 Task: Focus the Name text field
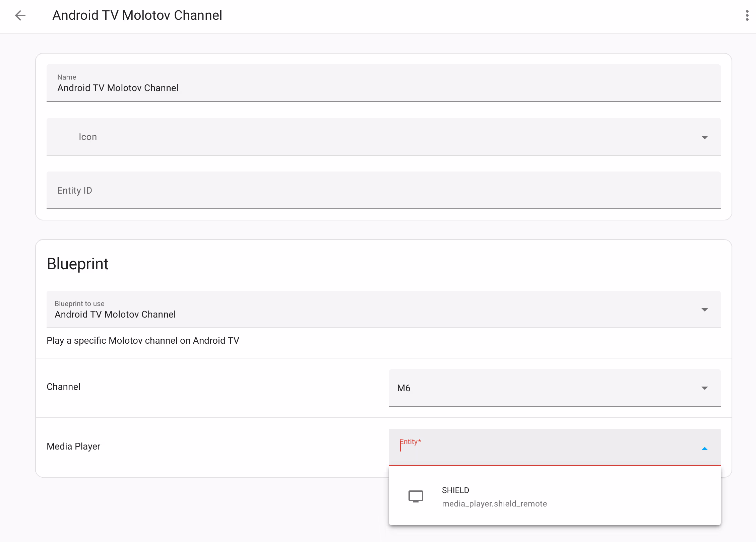point(383,83)
